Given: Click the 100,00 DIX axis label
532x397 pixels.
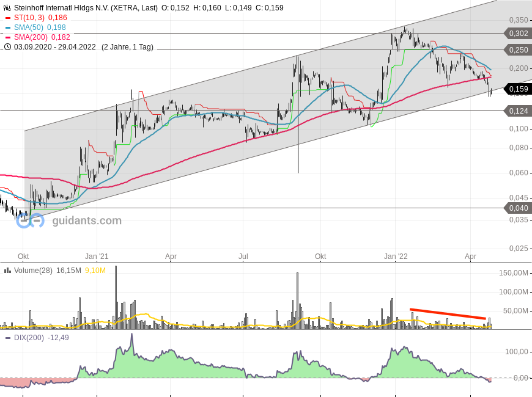Looking at the screenshot, I should click(x=516, y=352).
